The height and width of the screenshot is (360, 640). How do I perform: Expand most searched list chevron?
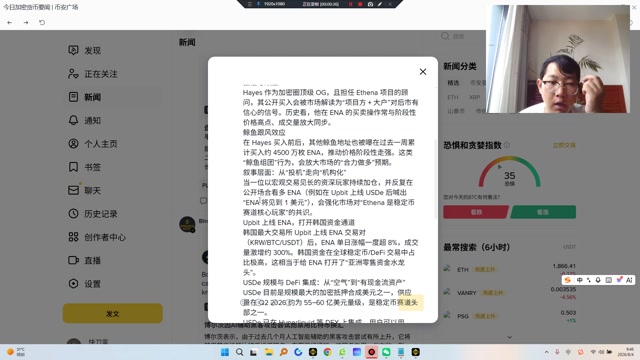(x=509, y=337)
